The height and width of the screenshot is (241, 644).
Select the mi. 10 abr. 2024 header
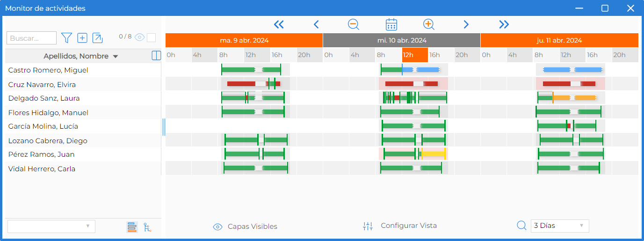tap(402, 40)
